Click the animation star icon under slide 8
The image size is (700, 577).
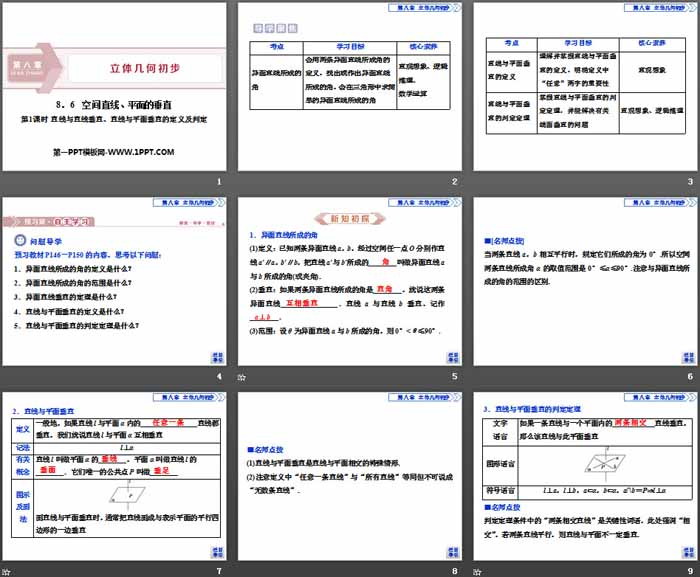coord(242,571)
